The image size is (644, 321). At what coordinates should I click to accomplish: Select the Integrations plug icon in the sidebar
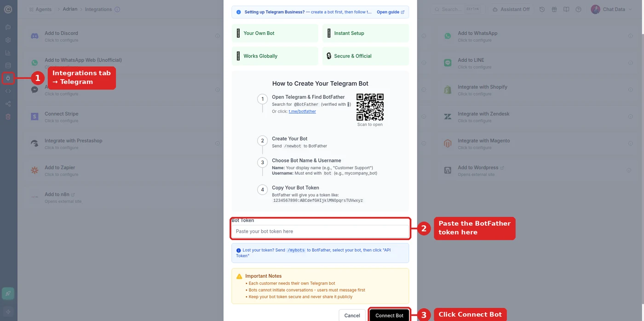(8, 78)
